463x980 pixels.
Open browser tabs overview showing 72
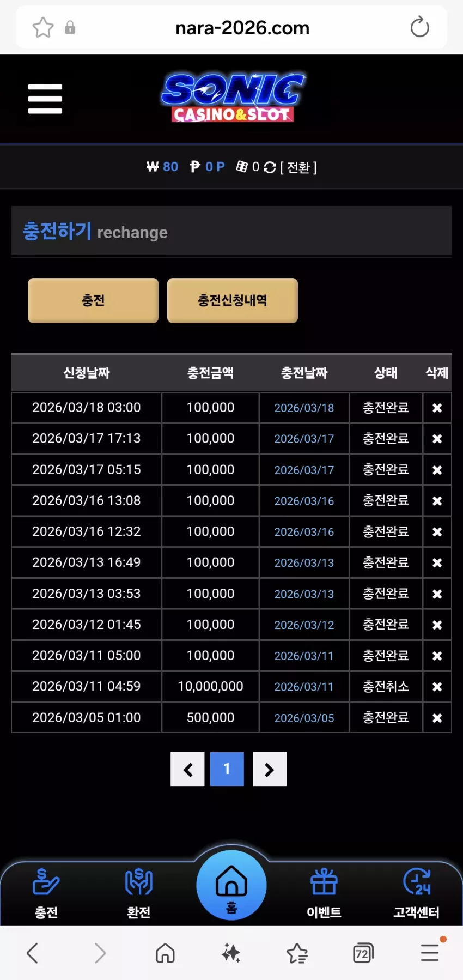coord(363,953)
